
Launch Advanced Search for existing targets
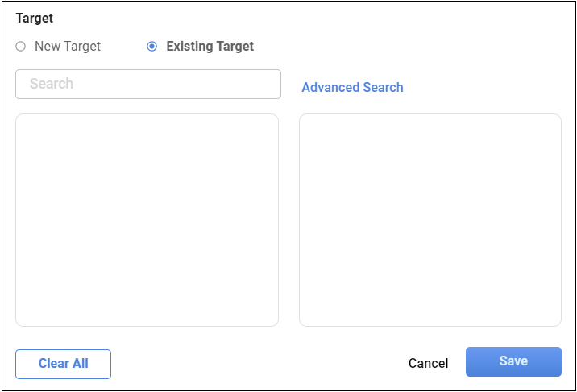352,87
